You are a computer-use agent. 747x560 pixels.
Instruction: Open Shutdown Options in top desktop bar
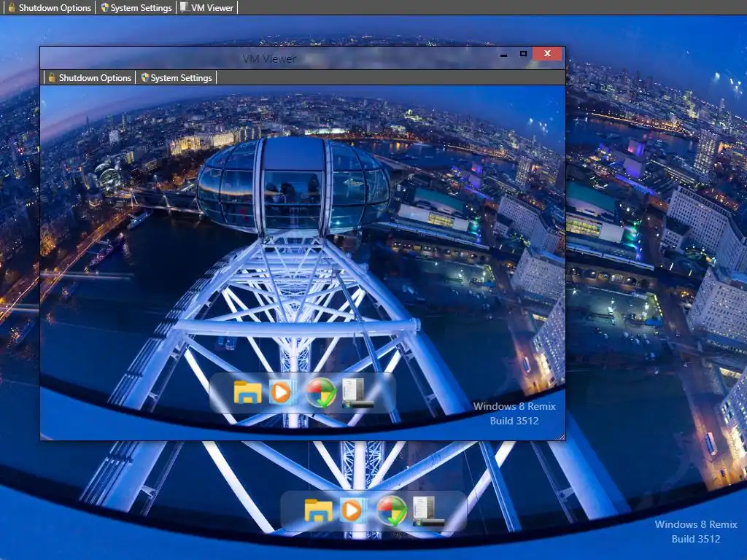click(50, 7)
